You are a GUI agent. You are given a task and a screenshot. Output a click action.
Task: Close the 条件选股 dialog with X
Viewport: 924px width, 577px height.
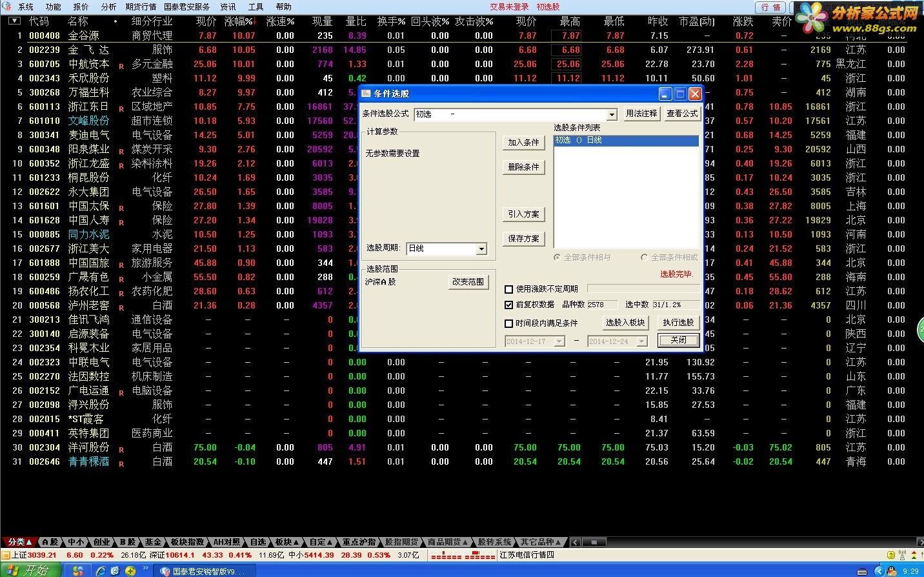[695, 94]
